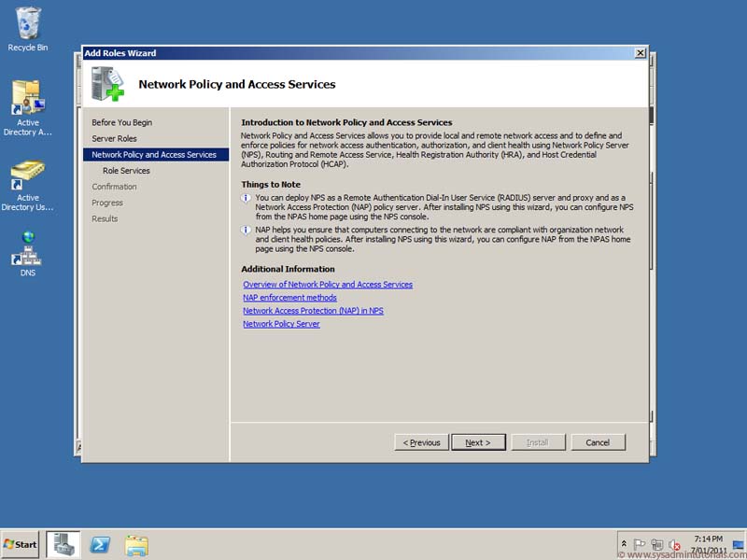
Task: Click the Action Center flag tray icon
Action: pyautogui.click(x=640, y=544)
